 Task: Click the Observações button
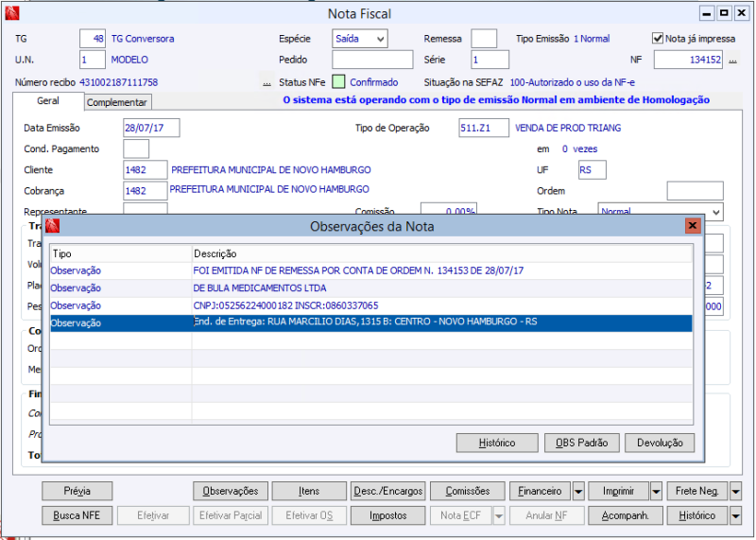(230, 491)
